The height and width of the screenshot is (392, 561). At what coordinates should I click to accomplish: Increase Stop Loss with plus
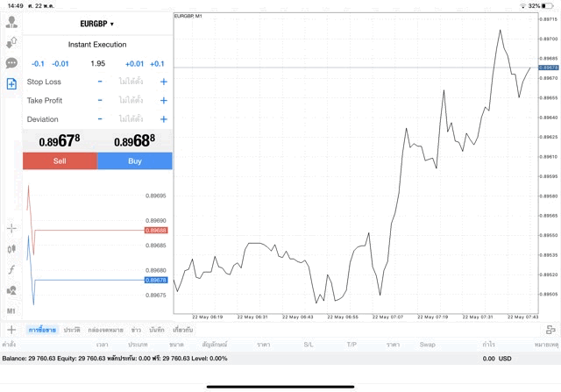click(163, 82)
